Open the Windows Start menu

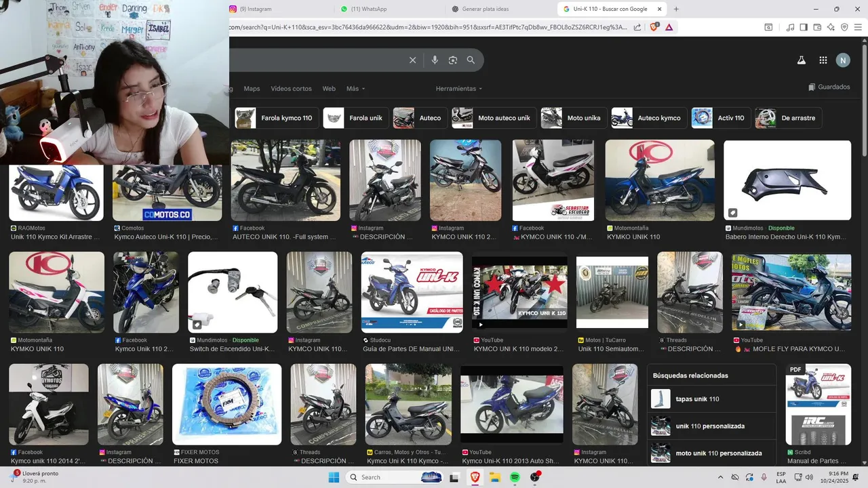(334, 477)
